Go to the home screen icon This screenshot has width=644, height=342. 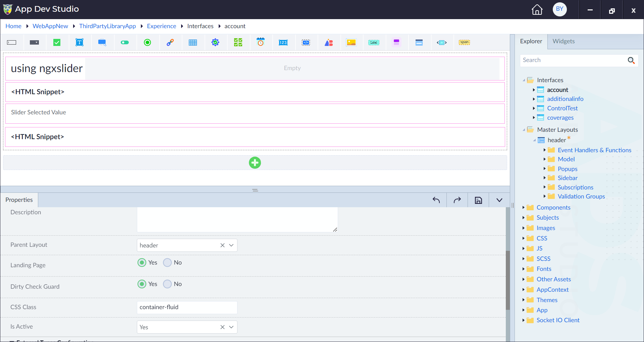click(537, 9)
